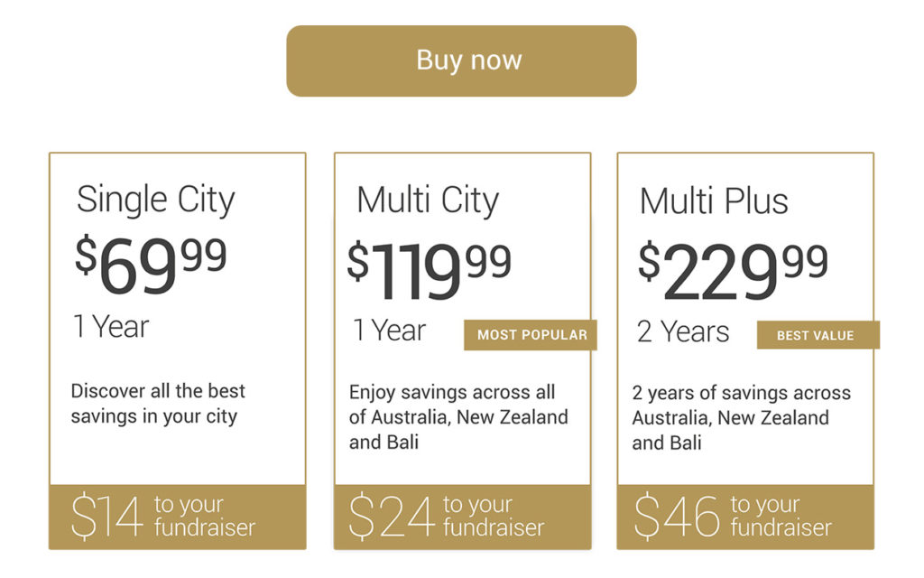This screenshot has width=924, height=578.
Task: Click the $119.99 price
Action: (430, 271)
